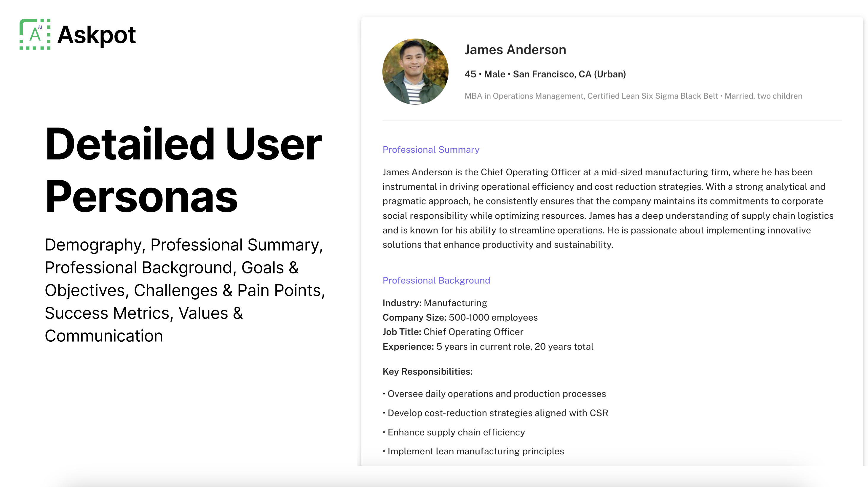
Task: Click James Anderson's profile photo
Action: coord(415,71)
